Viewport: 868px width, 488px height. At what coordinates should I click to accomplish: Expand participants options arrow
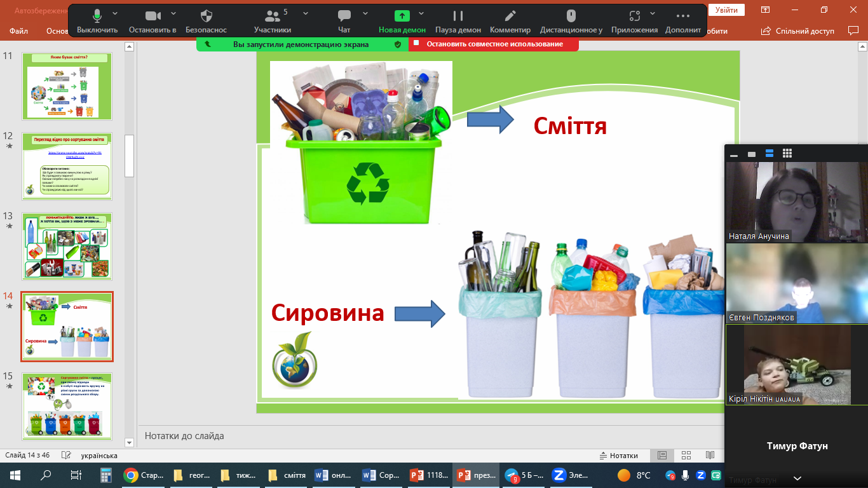(306, 13)
